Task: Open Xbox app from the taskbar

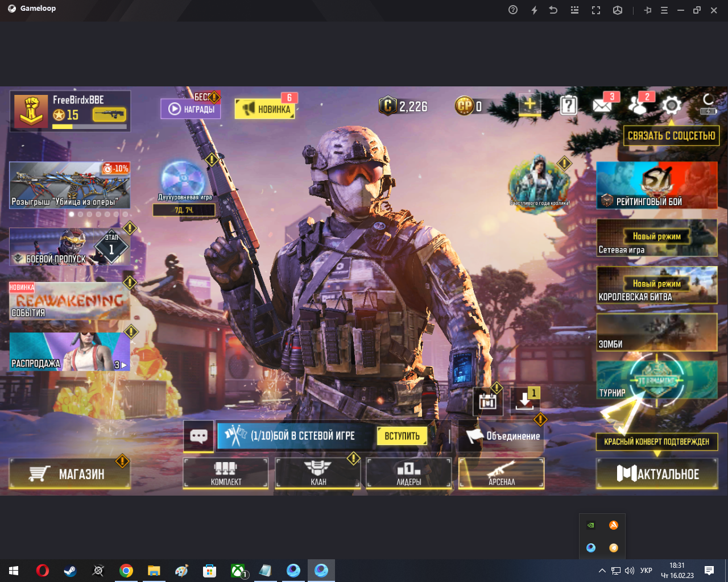Action: pyautogui.click(x=238, y=571)
